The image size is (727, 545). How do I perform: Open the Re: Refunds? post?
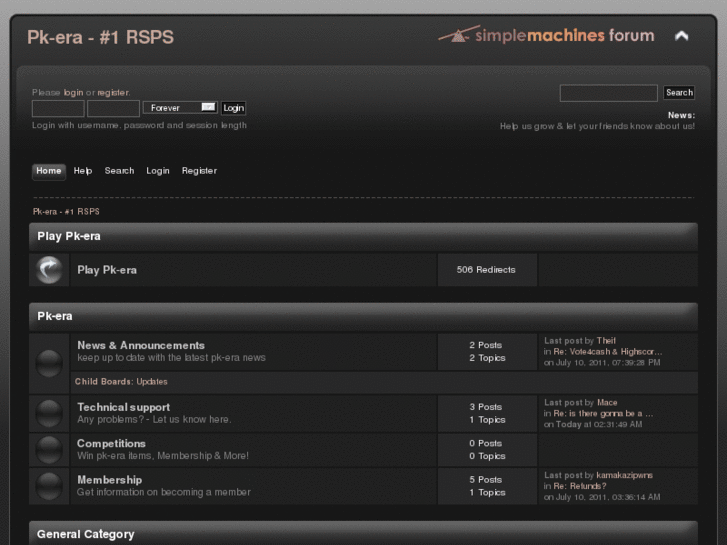(x=580, y=486)
